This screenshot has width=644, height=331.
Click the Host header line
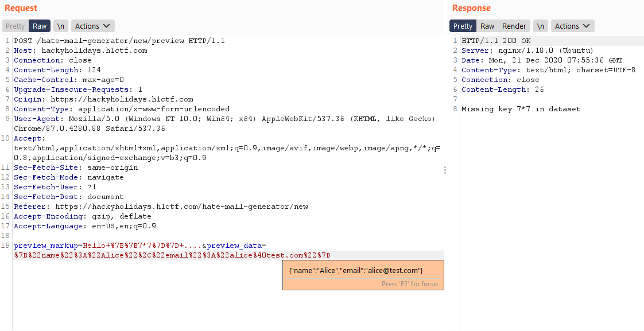point(80,50)
